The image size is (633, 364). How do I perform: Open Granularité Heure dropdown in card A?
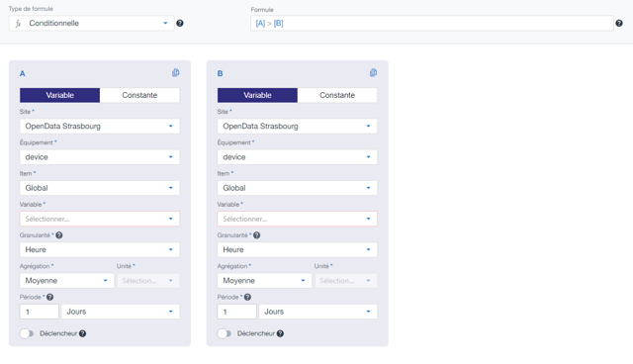pyautogui.click(x=100, y=250)
